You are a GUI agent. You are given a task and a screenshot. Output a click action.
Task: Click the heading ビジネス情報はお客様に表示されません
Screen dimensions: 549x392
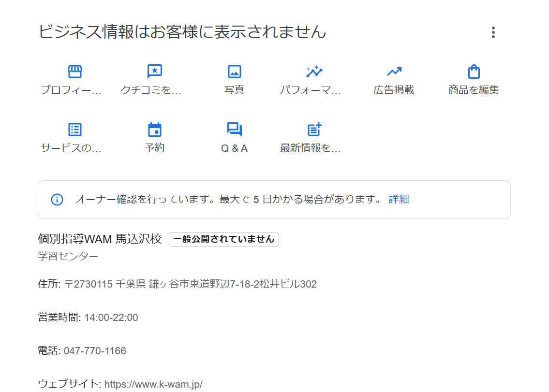[x=182, y=32]
